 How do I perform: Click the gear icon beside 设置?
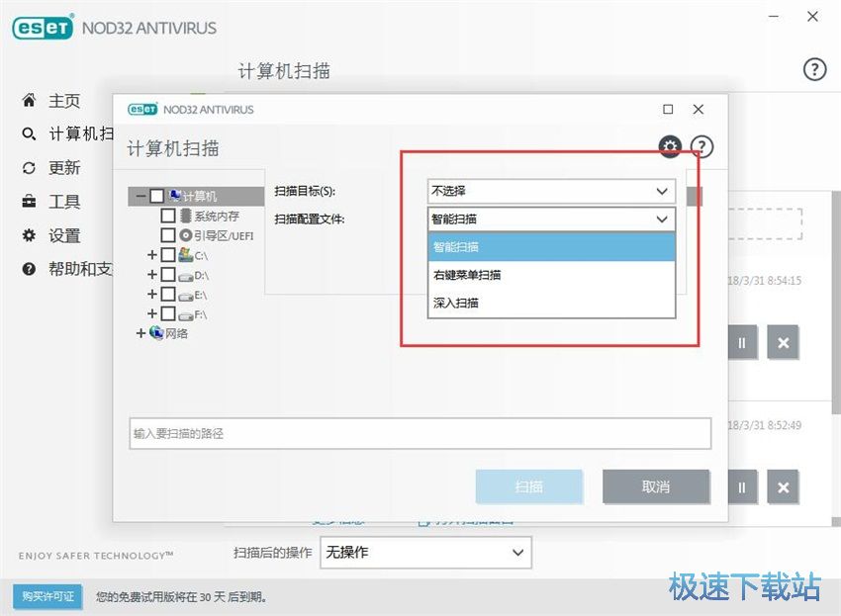(x=29, y=234)
